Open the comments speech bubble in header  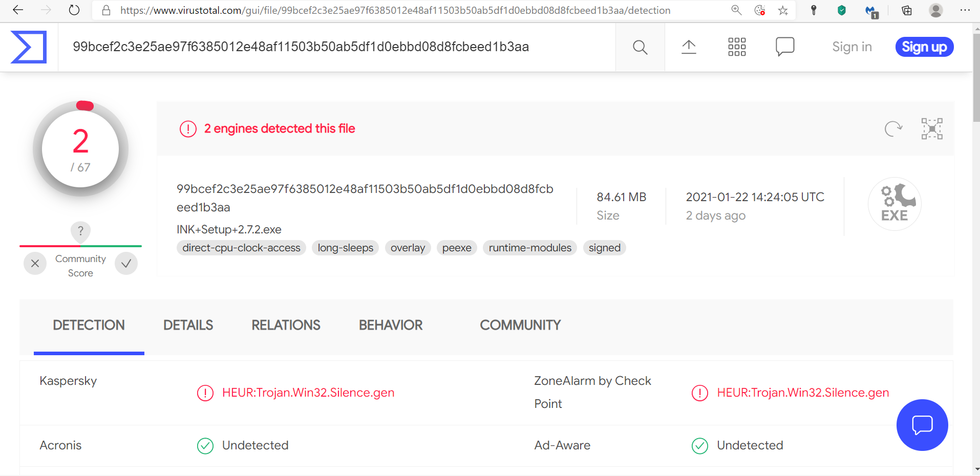click(785, 47)
